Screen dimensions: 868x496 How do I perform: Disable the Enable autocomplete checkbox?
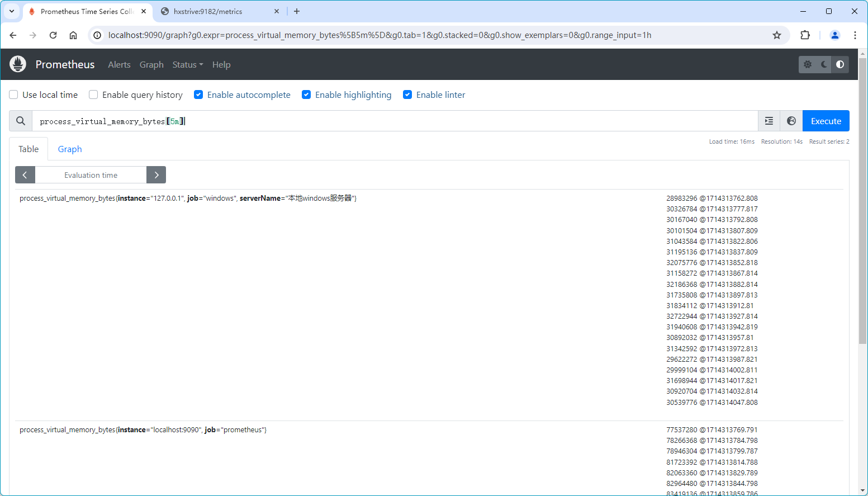198,95
